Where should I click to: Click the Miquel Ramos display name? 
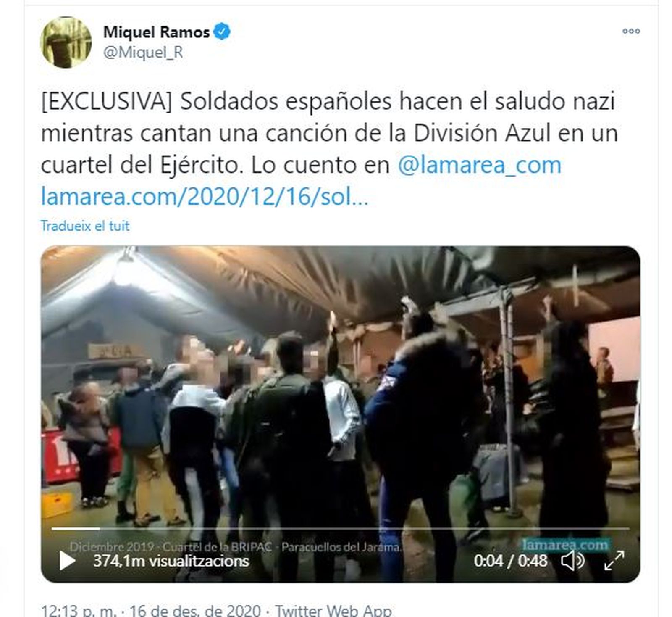[x=157, y=32]
